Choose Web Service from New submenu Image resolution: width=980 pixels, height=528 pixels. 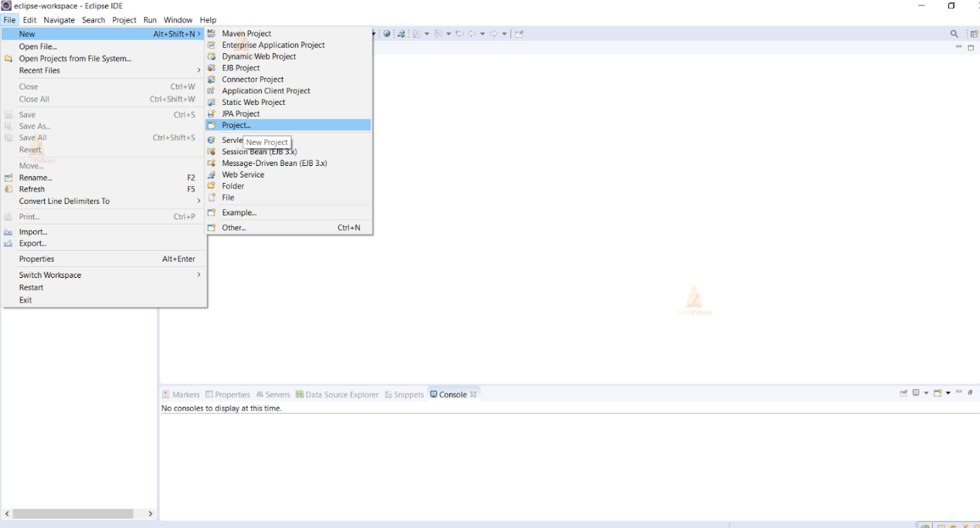[288, 174]
